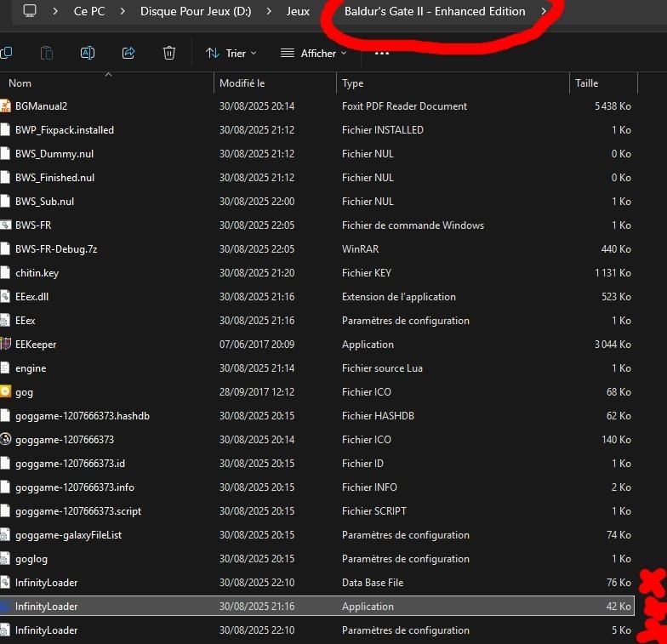667x644 pixels.
Task: Select the BWS-FR command file icon
Action: coord(5,225)
